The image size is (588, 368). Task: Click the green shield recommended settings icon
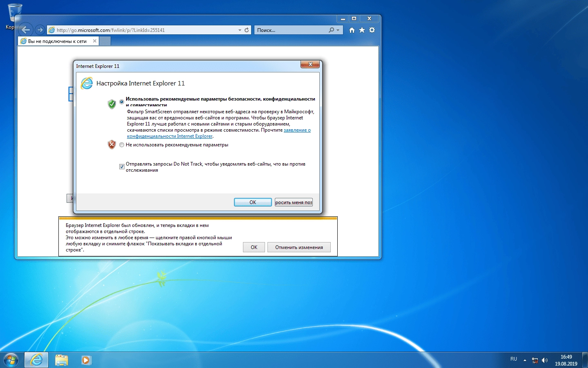coord(112,104)
